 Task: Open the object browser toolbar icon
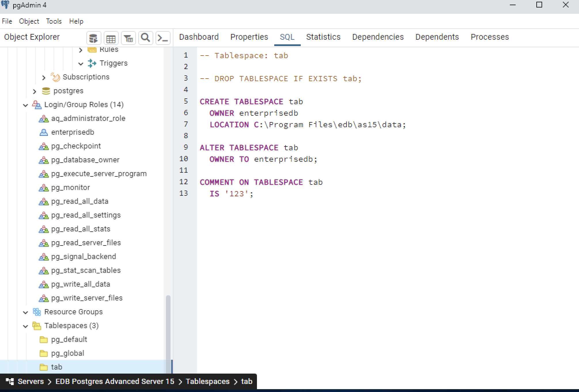pyautogui.click(x=94, y=38)
